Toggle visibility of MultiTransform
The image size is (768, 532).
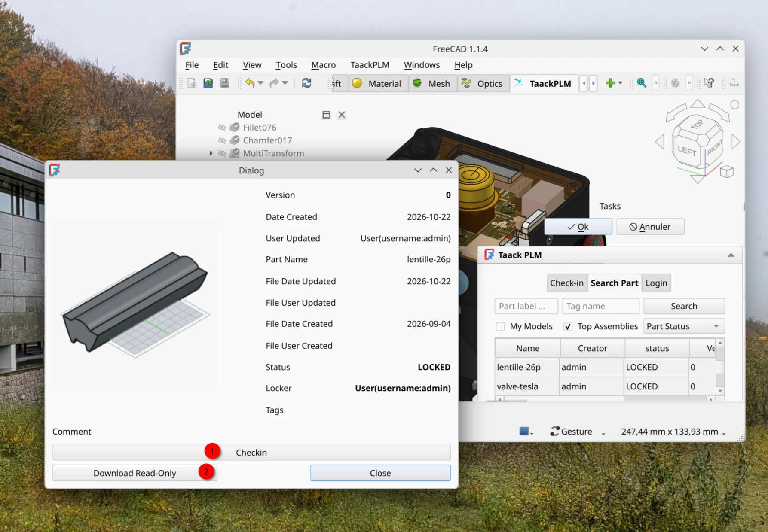(x=222, y=153)
